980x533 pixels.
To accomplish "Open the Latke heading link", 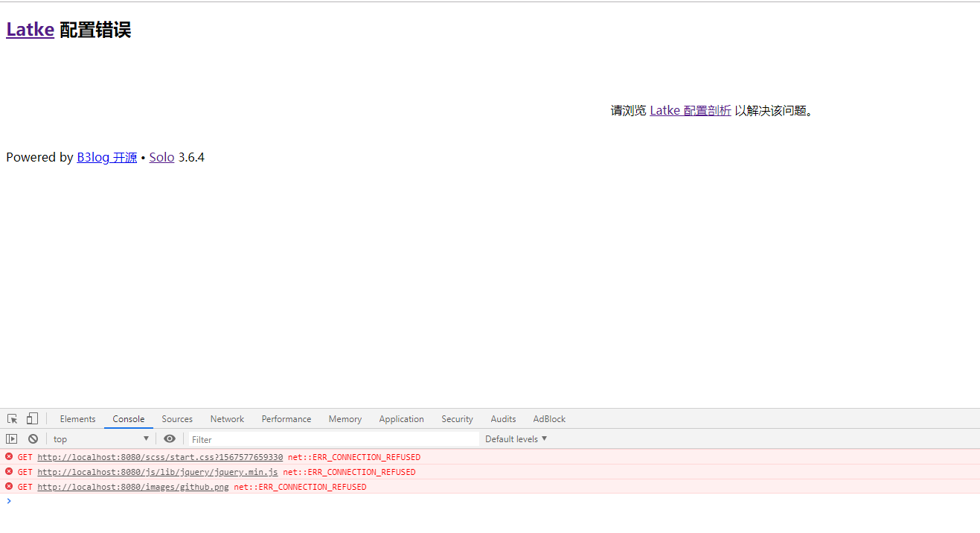I will click(29, 29).
